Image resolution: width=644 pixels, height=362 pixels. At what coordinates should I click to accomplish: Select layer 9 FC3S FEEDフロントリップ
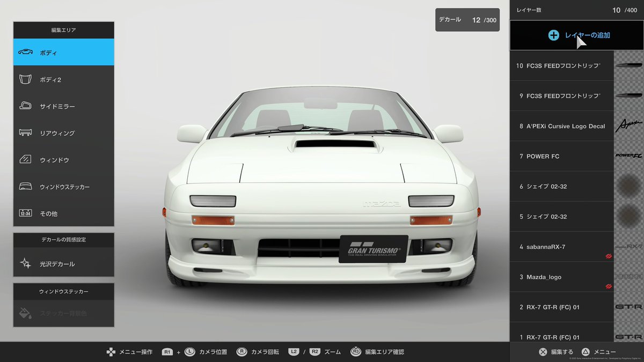pyautogui.click(x=561, y=96)
